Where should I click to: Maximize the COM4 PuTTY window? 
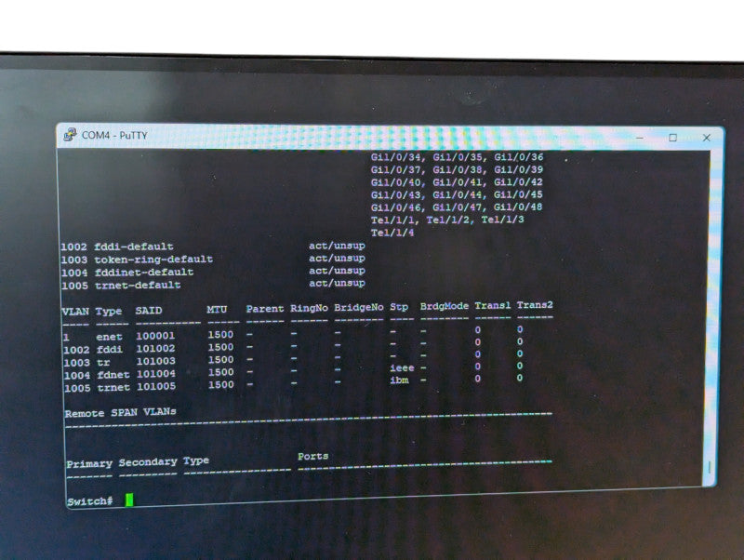pos(672,138)
